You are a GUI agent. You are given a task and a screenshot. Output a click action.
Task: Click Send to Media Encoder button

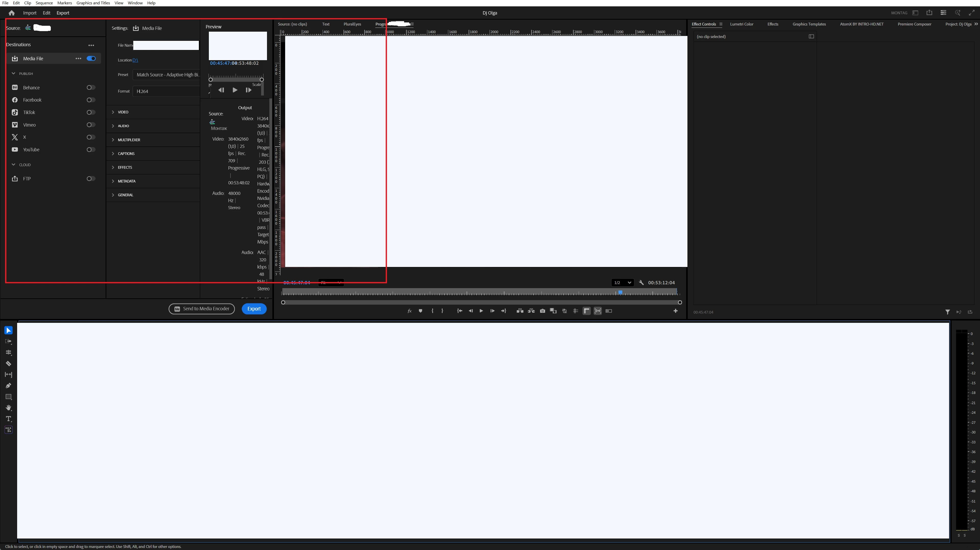[x=202, y=309]
